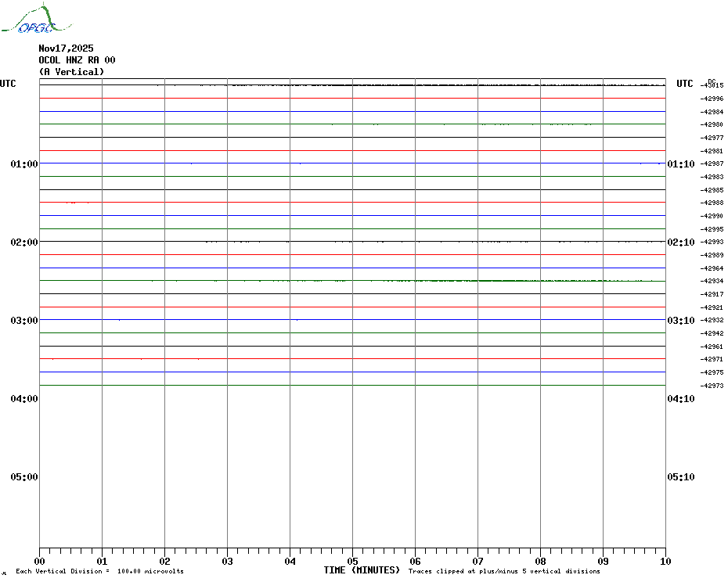The width and height of the screenshot is (728, 582).
Task: Select the 03:00 left axis label
Action: point(24,321)
